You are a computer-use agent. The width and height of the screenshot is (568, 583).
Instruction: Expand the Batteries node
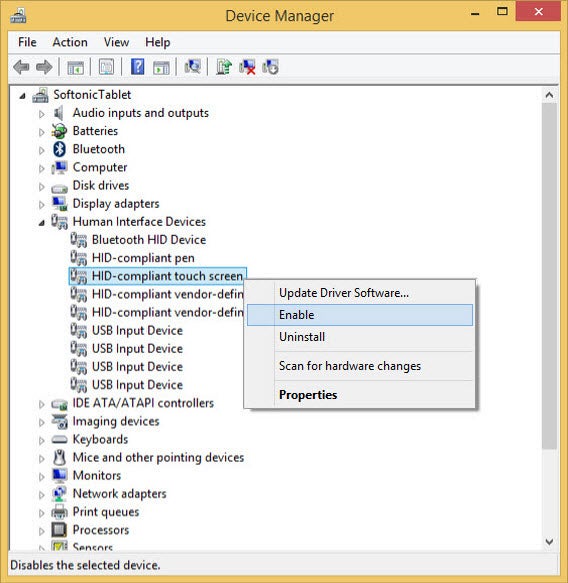[42, 132]
